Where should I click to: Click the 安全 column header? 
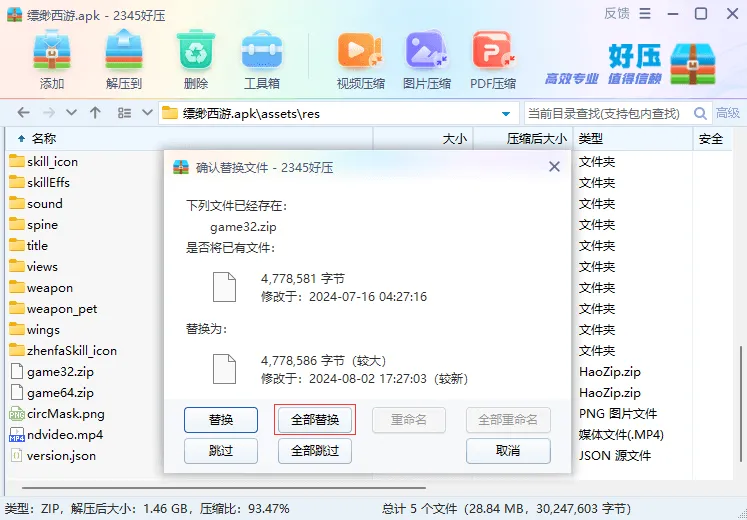(711, 139)
